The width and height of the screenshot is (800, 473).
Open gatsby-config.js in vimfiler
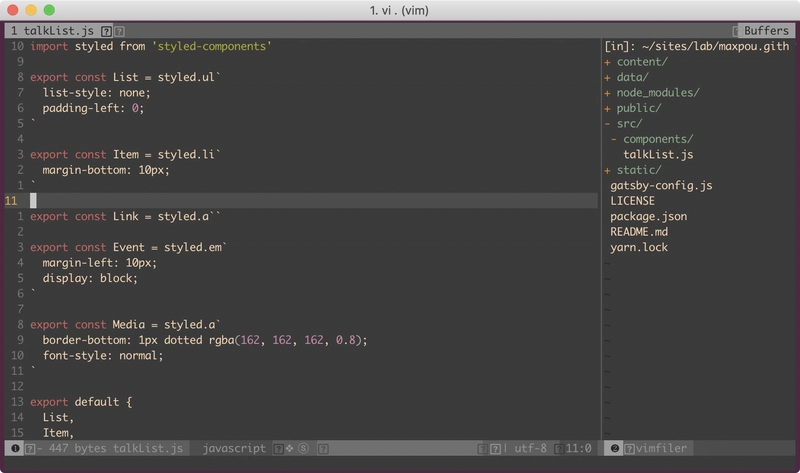coord(661,186)
